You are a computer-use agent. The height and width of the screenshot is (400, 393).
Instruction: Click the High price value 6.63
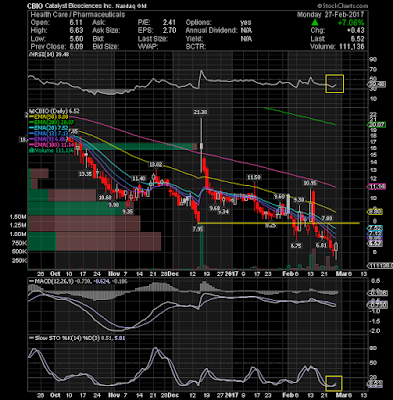click(x=76, y=31)
